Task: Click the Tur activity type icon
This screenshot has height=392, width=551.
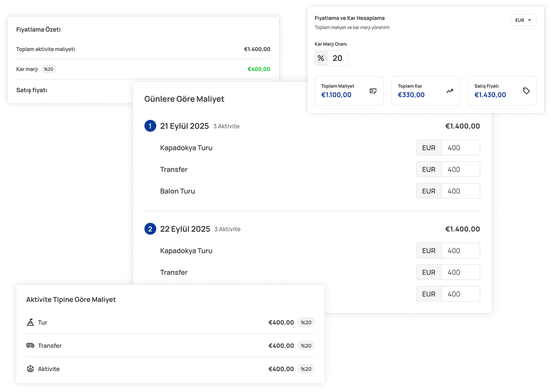Action: [x=30, y=322]
